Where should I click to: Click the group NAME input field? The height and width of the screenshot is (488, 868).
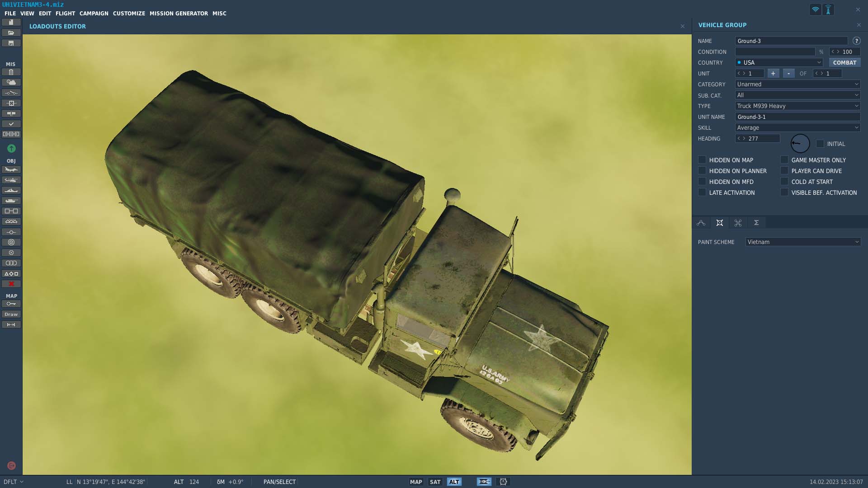[x=791, y=41]
